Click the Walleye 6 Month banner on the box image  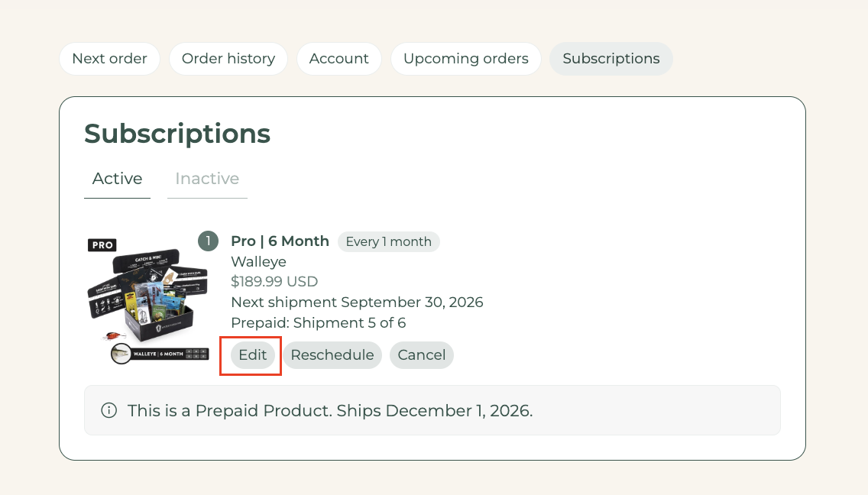coord(160,354)
